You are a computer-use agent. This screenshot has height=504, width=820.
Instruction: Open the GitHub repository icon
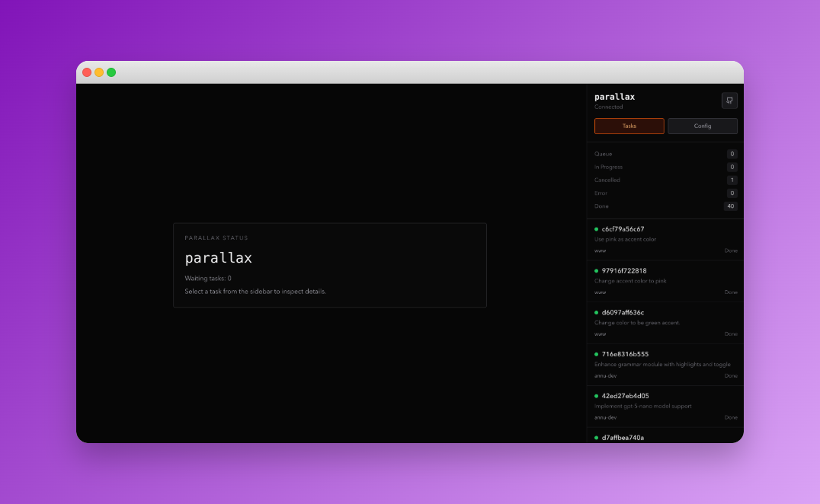tap(729, 100)
